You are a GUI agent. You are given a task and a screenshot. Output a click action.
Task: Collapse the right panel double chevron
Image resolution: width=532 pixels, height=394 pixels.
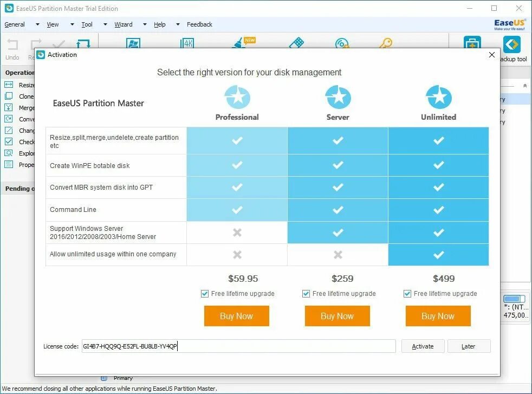click(x=525, y=86)
